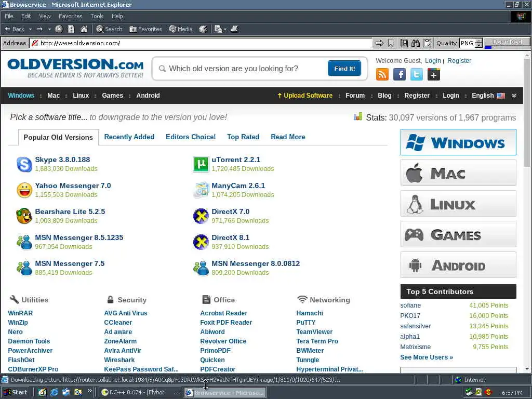
Task: Click the Skype program icon
Action: click(x=24, y=164)
